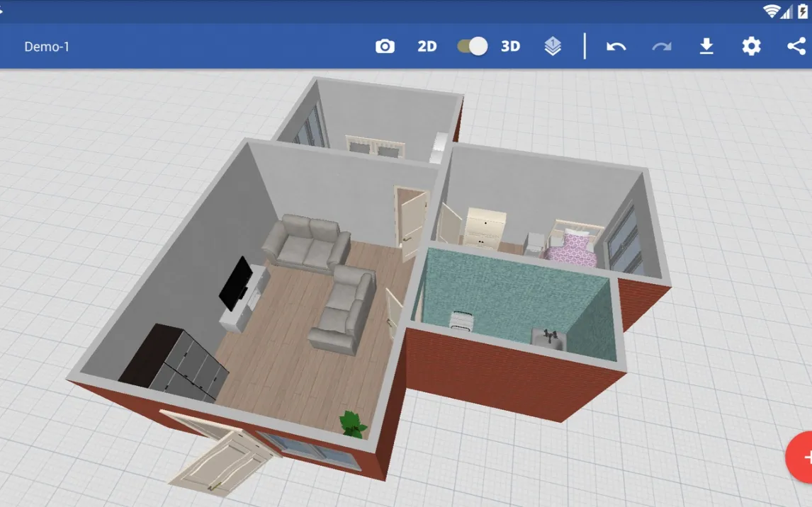Select the black TV in living room
Viewport: 812px width, 507px height.
[235, 283]
